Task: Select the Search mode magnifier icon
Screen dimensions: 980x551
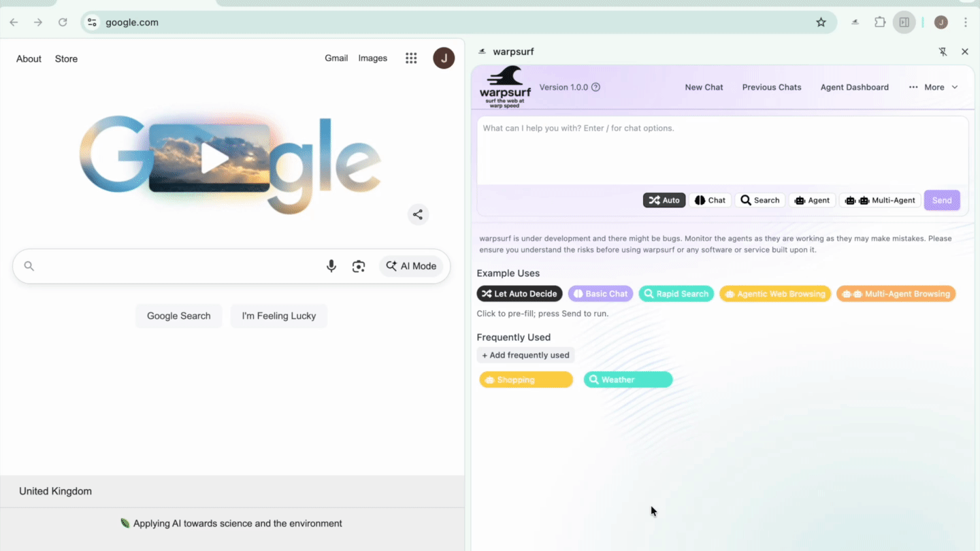Action: point(747,200)
